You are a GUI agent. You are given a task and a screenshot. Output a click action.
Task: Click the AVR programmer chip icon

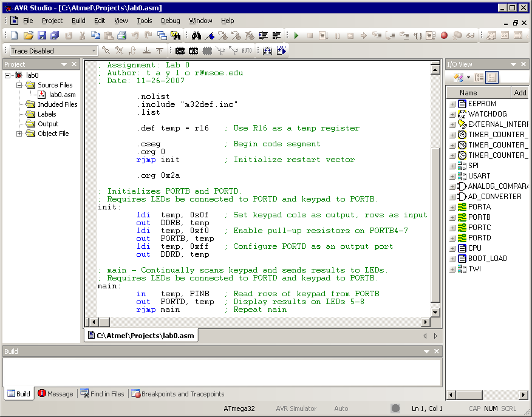pyautogui.click(x=193, y=51)
